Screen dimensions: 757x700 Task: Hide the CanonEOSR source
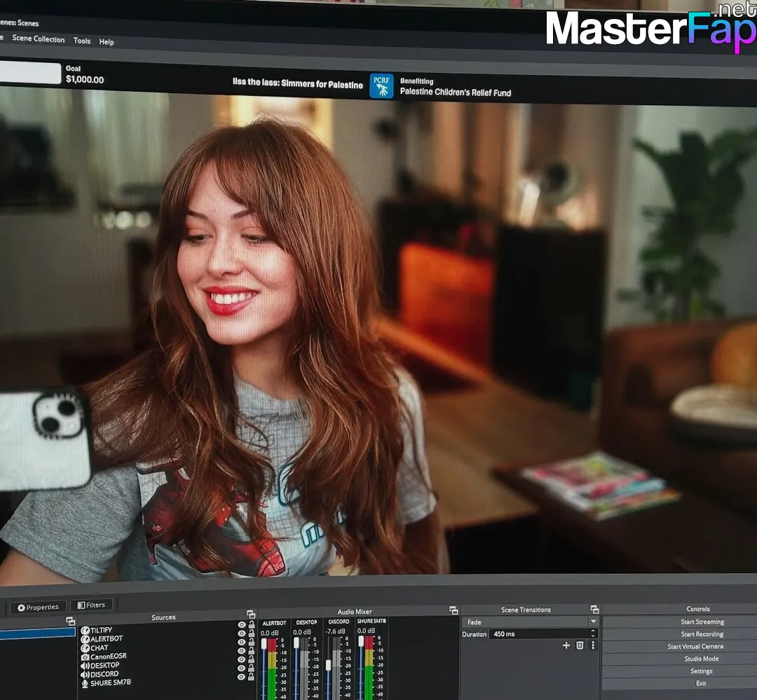pyautogui.click(x=241, y=651)
